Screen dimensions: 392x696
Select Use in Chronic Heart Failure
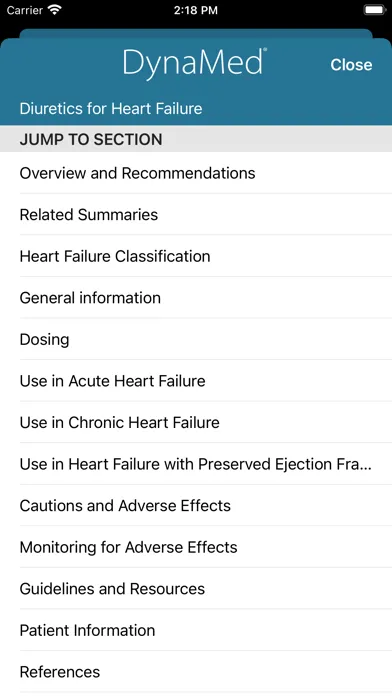pyautogui.click(x=196, y=423)
